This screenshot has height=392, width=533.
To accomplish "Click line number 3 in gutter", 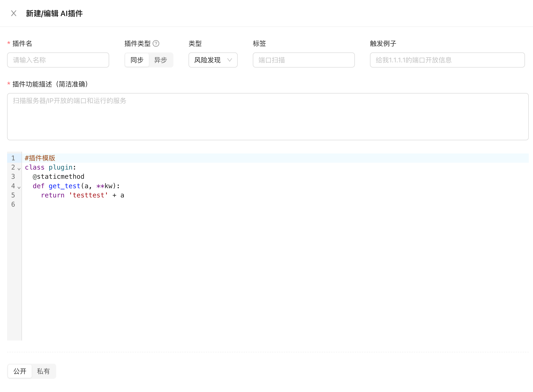I will pos(13,177).
